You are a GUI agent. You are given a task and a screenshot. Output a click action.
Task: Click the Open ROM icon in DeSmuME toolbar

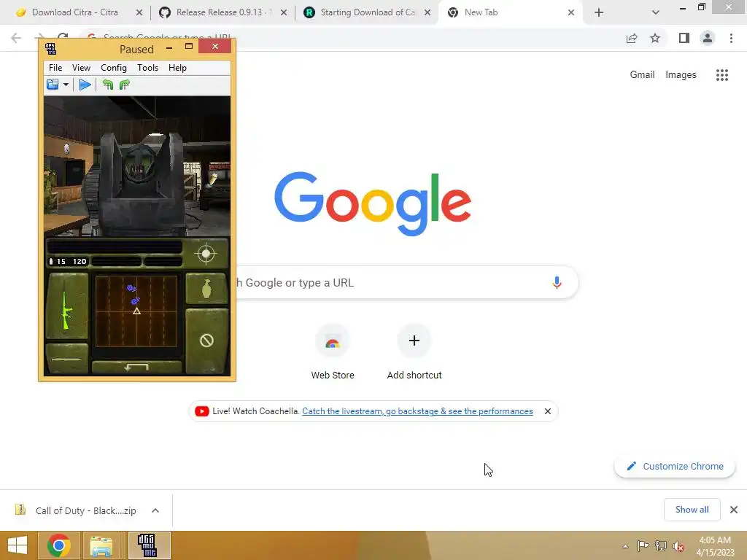tap(53, 85)
